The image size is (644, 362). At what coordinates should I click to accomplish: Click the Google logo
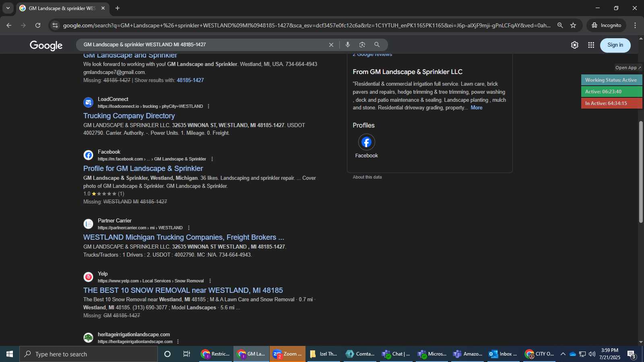click(x=46, y=45)
